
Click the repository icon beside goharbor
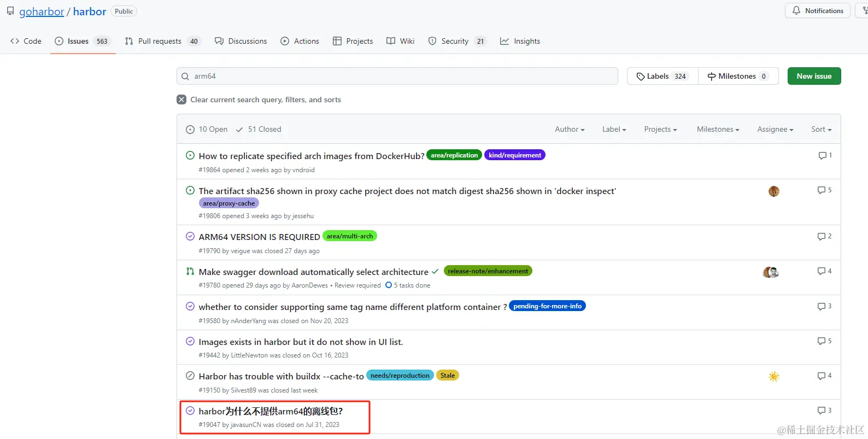(10, 11)
